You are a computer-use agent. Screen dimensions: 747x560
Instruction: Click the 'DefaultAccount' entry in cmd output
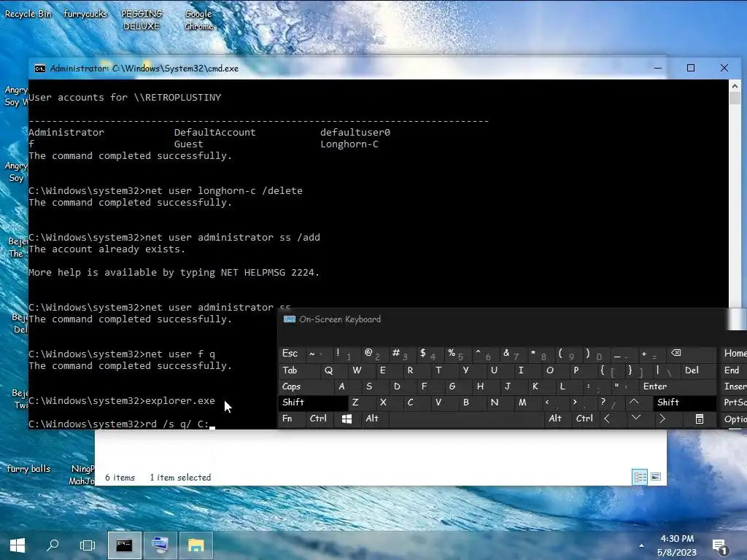[215, 133]
